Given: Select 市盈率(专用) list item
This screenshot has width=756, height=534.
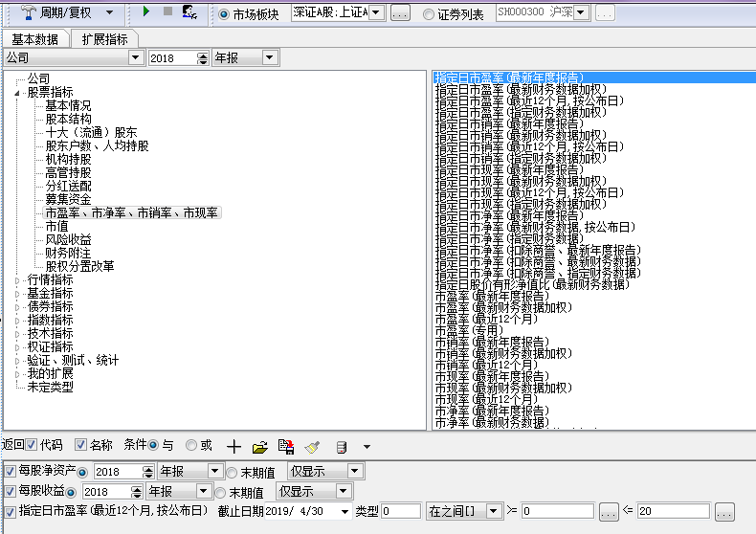Looking at the screenshot, I should (x=469, y=330).
